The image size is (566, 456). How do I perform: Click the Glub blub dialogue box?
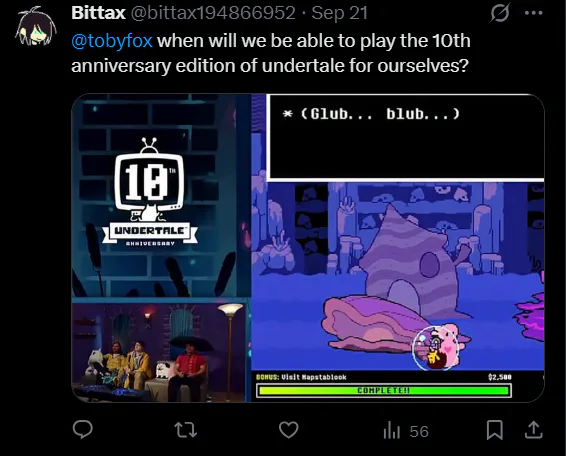405,137
